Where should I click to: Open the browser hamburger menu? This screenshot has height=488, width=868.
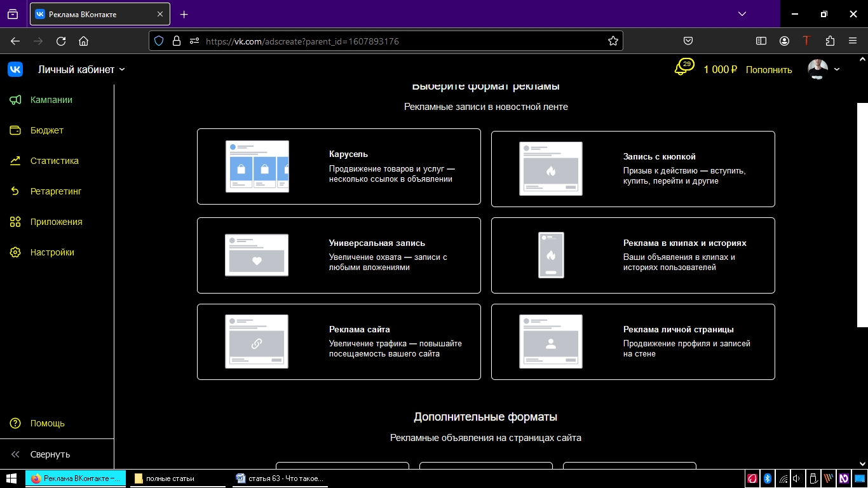(x=853, y=41)
